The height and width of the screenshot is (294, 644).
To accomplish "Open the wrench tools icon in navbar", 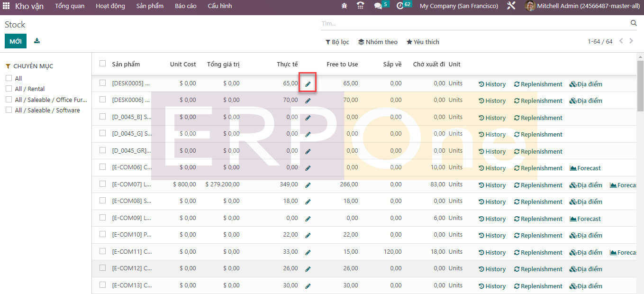I will click(x=511, y=6).
